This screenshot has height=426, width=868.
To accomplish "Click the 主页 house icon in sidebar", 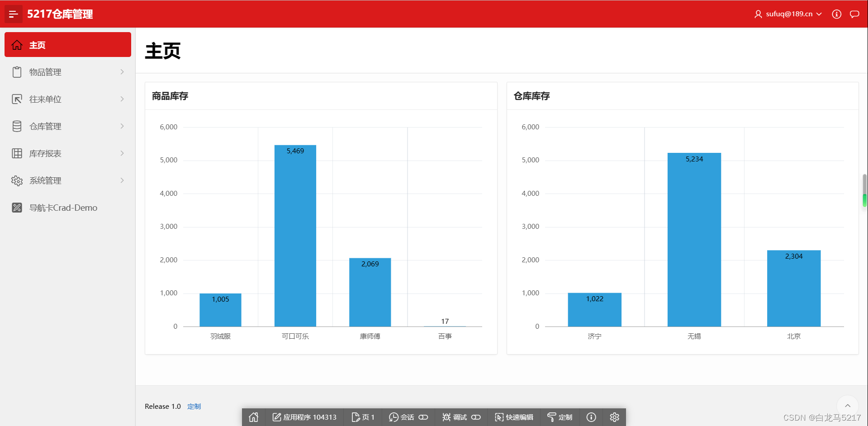I will coord(17,45).
